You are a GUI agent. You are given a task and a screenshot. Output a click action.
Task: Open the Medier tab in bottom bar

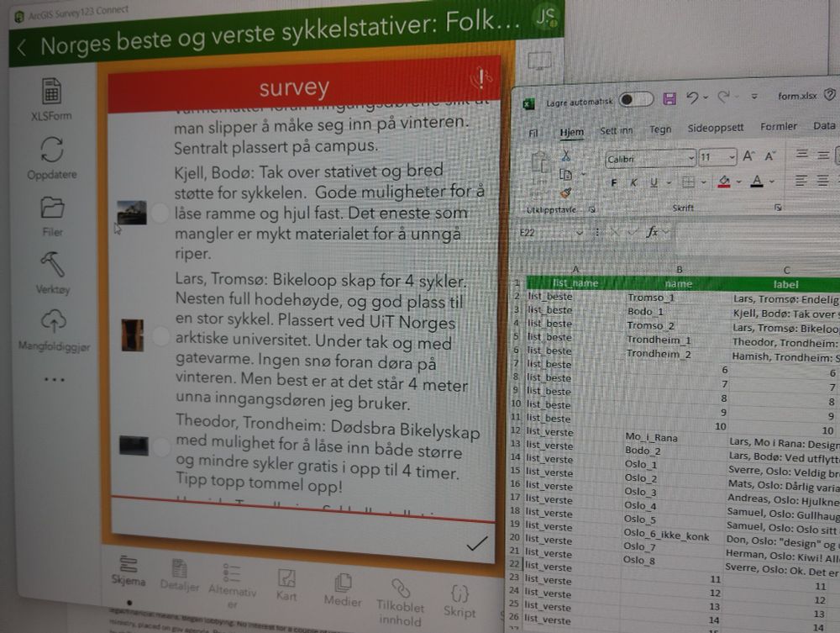[x=343, y=590]
